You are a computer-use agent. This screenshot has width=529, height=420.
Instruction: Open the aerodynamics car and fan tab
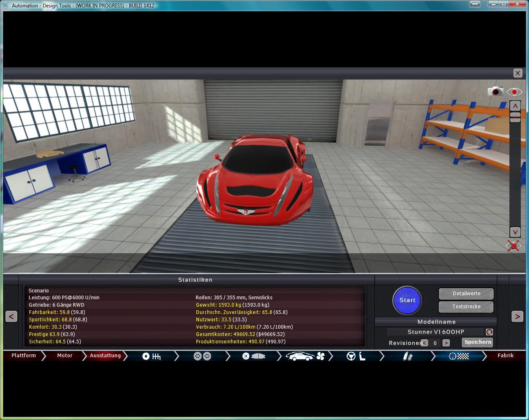(x=305, y=356)
